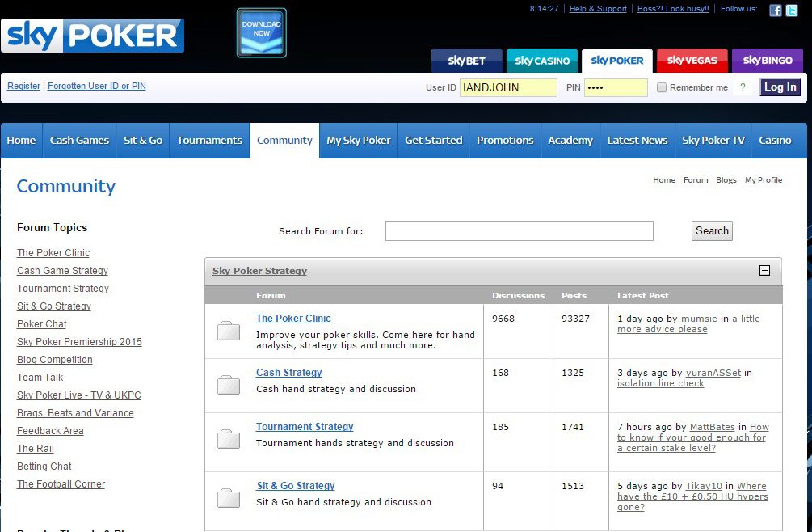Open user mumsie's profile link

pos(699,319)
